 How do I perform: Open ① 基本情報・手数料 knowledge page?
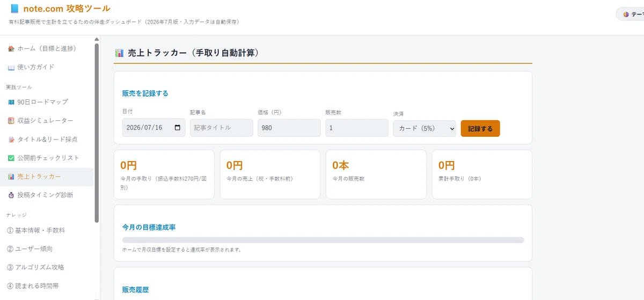[46, 230]
